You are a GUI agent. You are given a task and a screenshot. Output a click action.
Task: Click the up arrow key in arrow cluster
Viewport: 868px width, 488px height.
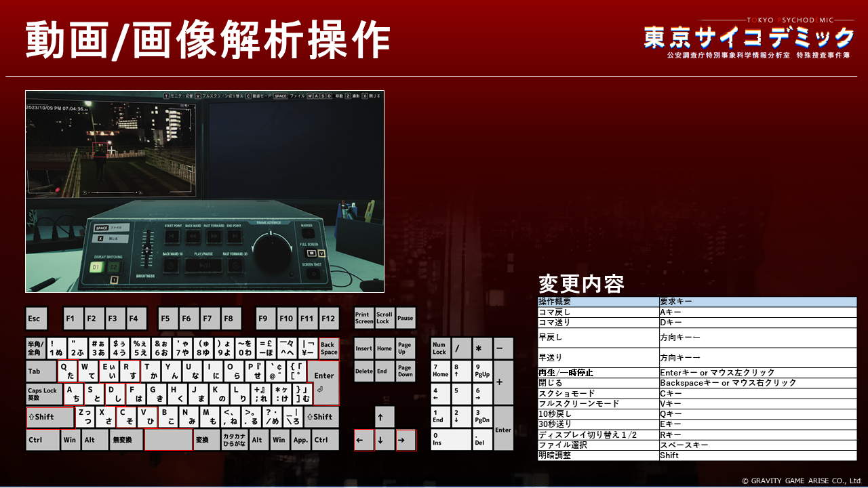384,418
